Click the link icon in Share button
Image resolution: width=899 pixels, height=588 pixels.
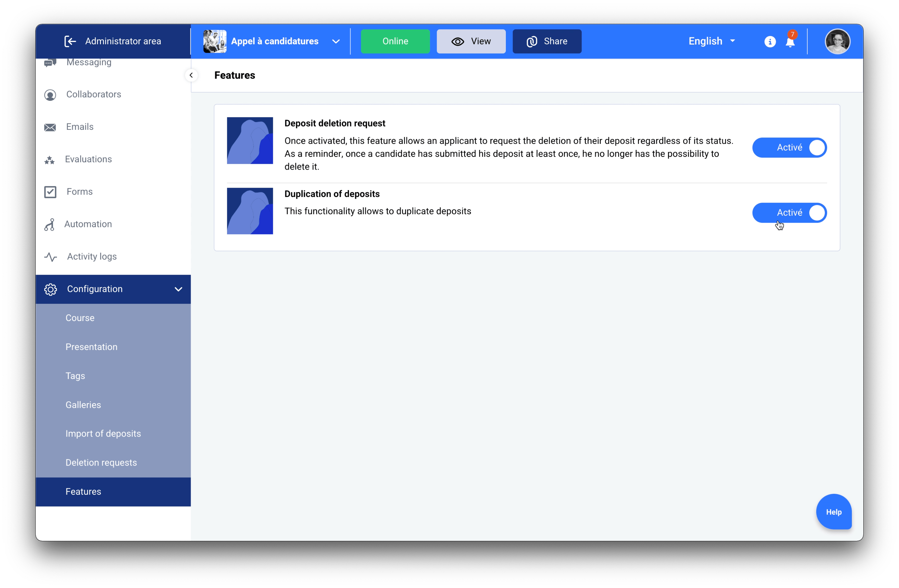pos(532,42)
